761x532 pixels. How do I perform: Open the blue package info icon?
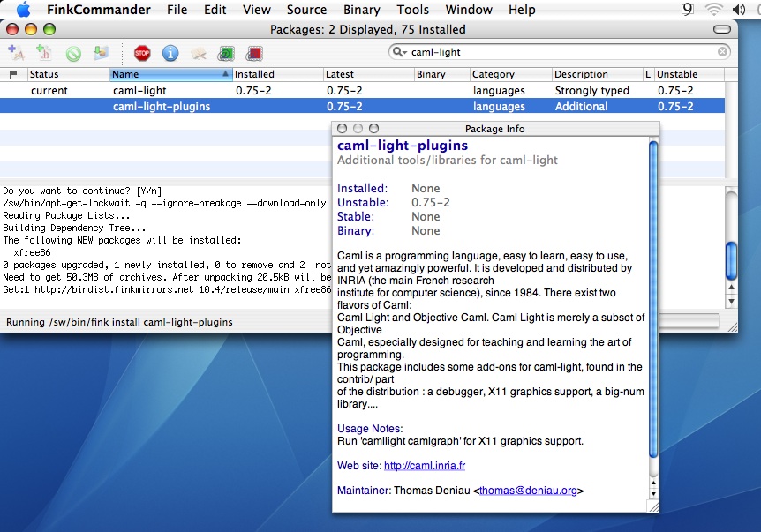tap(170, 53)
